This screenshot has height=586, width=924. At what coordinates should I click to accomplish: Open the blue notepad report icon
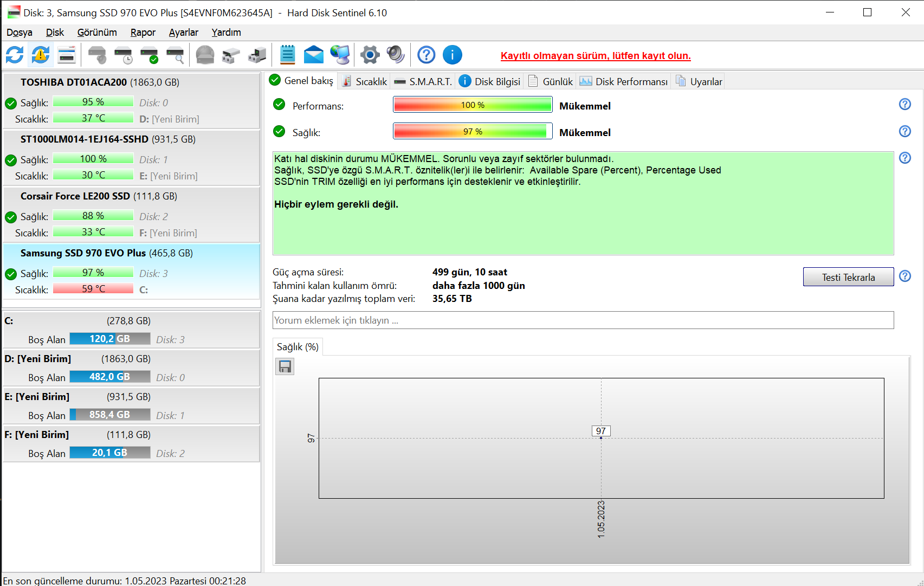[x=287, y=55]
